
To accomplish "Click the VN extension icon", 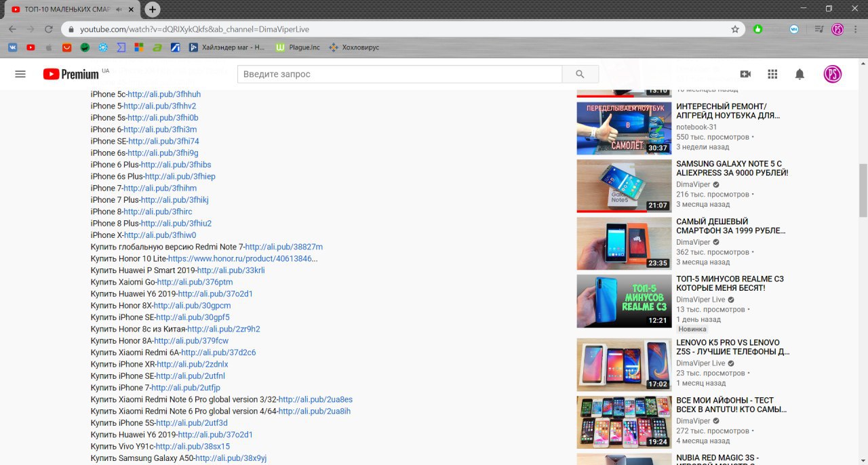I will coord(794,29).
